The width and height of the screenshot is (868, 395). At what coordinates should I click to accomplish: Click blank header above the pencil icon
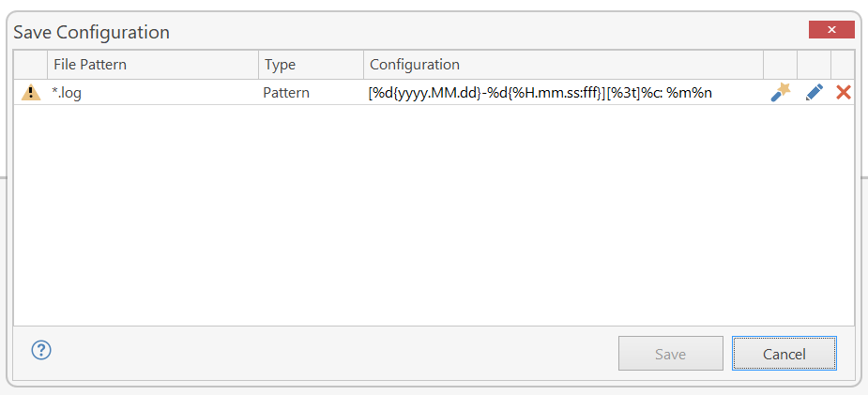815,65
